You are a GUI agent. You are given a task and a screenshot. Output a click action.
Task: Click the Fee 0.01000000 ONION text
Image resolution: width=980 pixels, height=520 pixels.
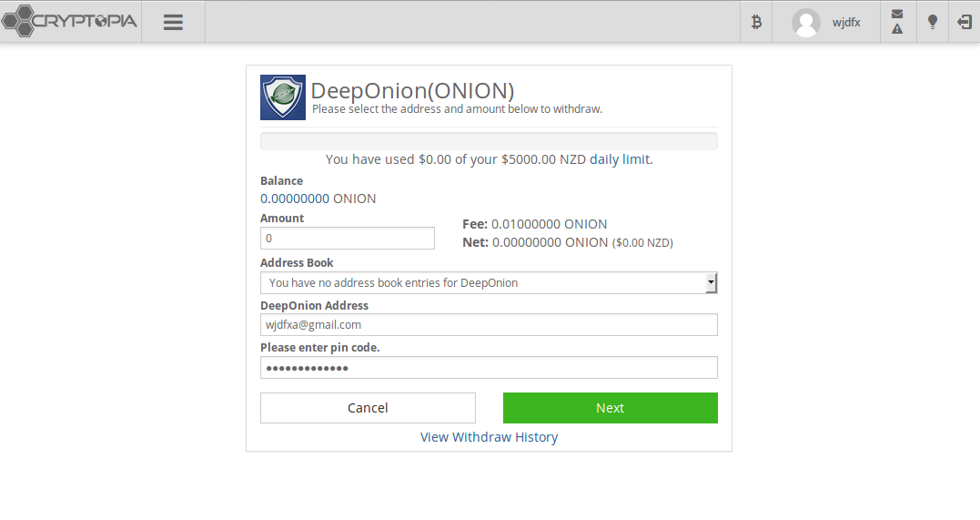[534, 224]
